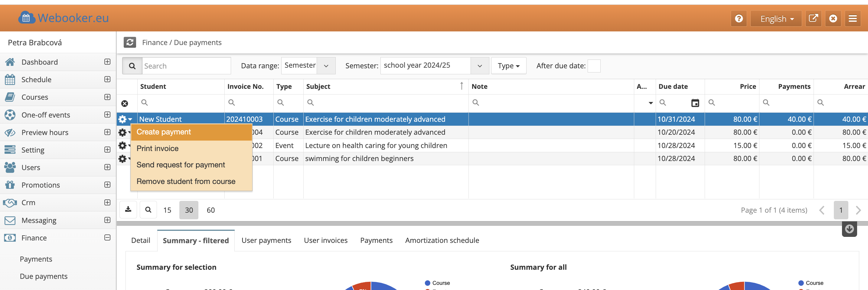Click the Messaging envelope icon
Screen dimensions: 868x290
(x=10, y=220)
